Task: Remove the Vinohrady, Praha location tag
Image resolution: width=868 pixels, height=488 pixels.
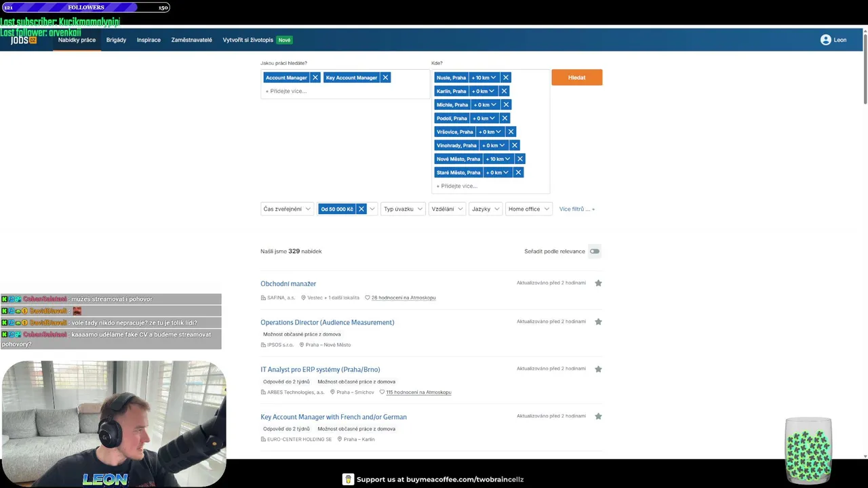Action: [514, 146]
